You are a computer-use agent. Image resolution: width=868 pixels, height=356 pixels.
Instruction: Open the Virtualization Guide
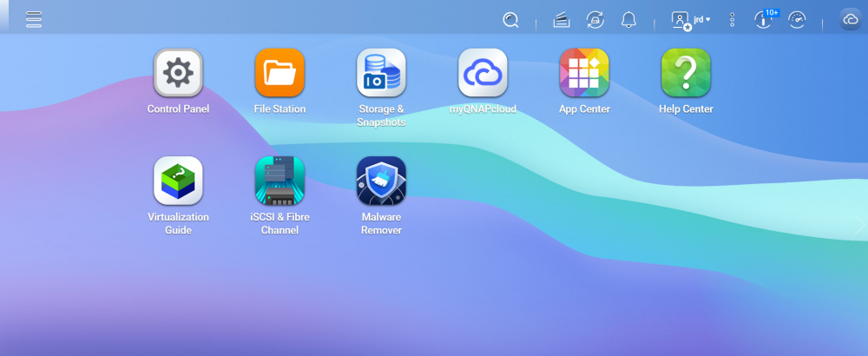[x=178, y=181]
